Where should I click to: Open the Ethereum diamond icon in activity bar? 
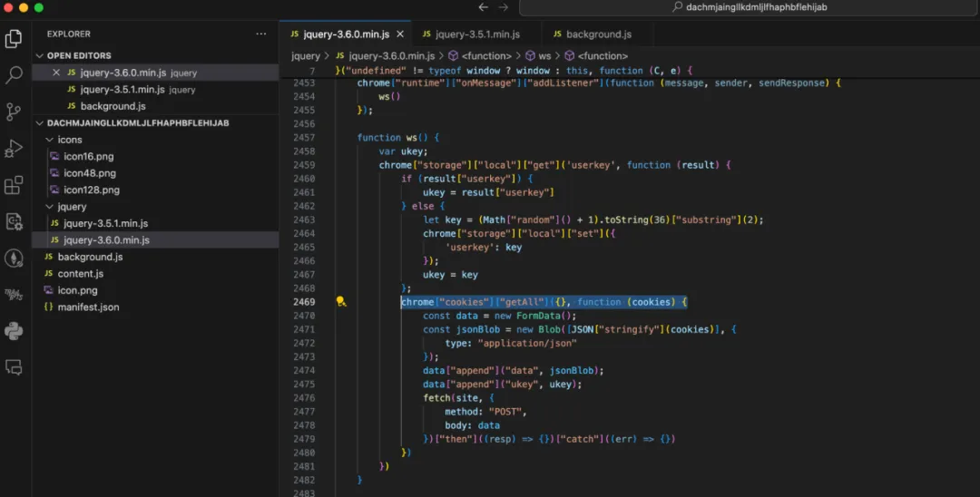(14, 258)
